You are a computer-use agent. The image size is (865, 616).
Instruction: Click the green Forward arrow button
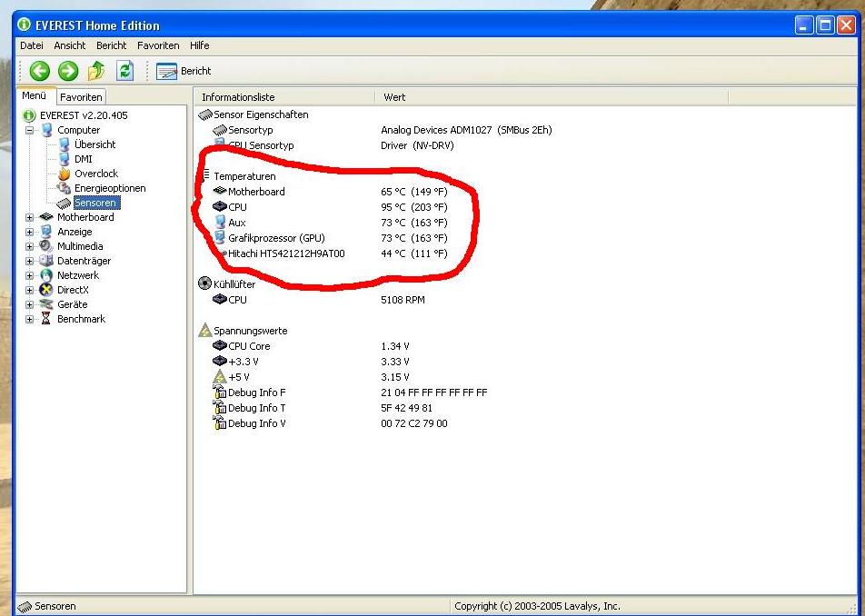68,71
